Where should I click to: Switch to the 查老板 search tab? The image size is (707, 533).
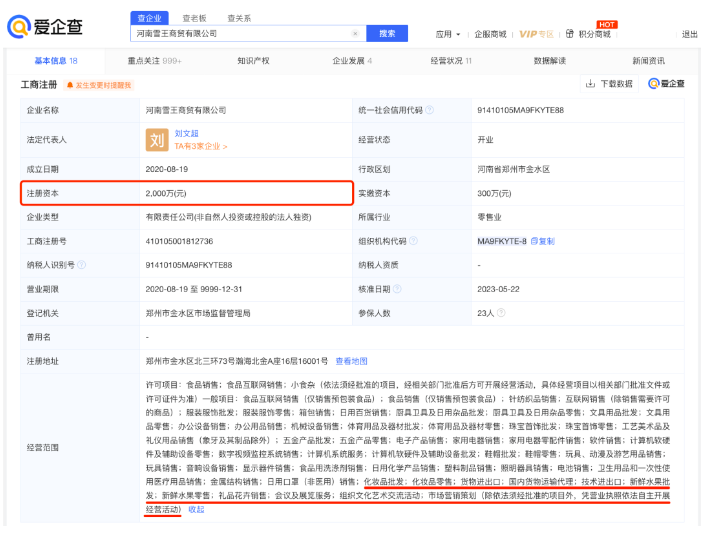(194, 18)
